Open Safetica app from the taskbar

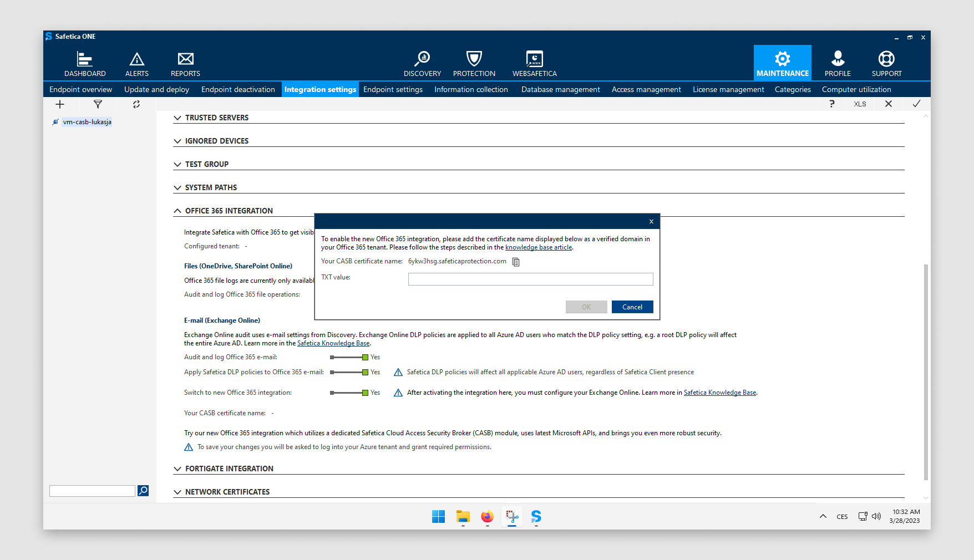pyautogui.click(x=536, y=517)
